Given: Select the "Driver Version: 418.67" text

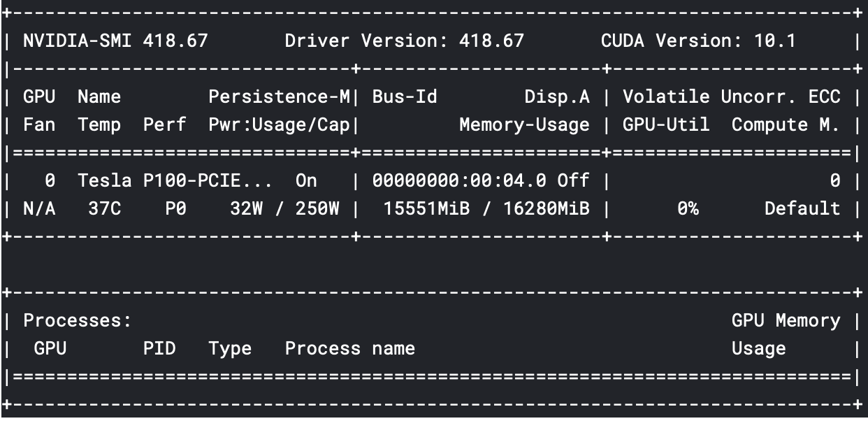Looking at the screenshot, I should (x=404, y=41).
